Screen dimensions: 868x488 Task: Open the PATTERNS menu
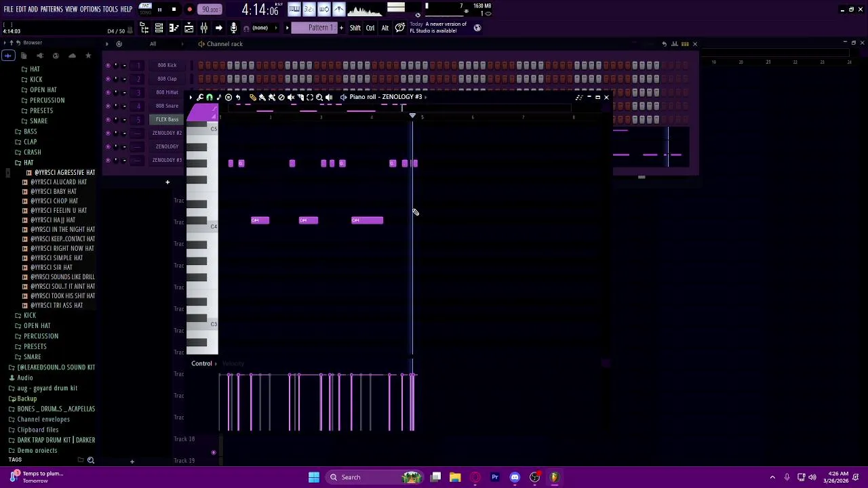[52, 9]
